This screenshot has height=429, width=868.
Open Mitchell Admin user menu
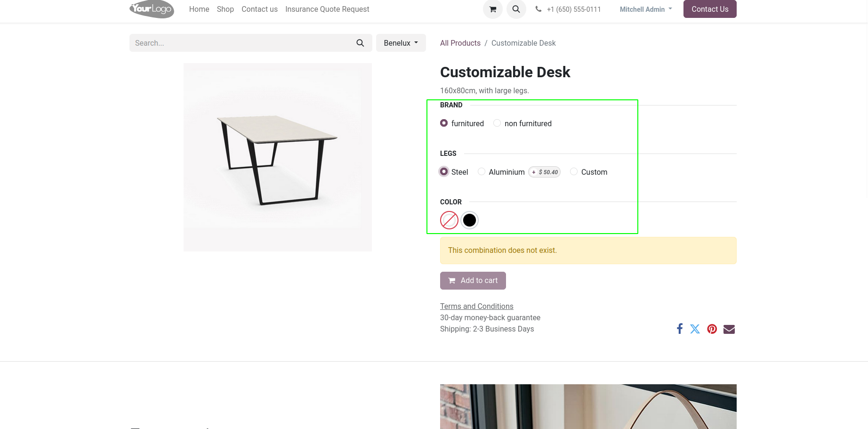point(645,9)
